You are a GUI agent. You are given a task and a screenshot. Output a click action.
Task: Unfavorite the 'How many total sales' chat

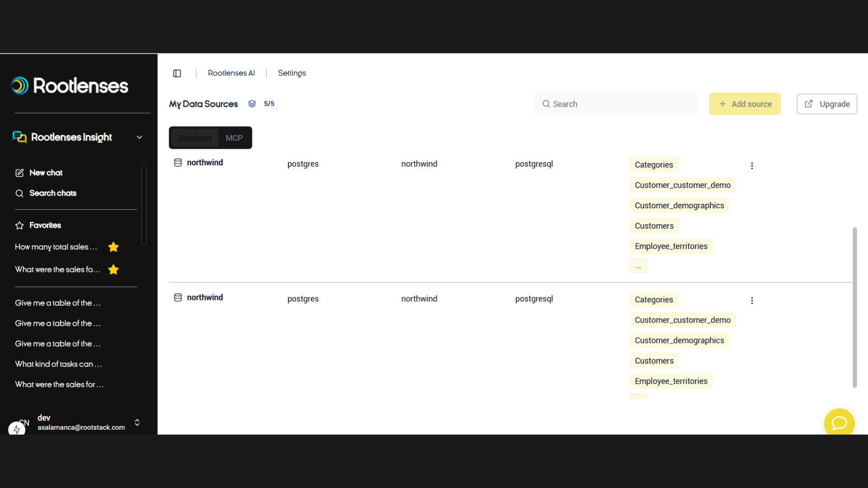tap(113, 247)
